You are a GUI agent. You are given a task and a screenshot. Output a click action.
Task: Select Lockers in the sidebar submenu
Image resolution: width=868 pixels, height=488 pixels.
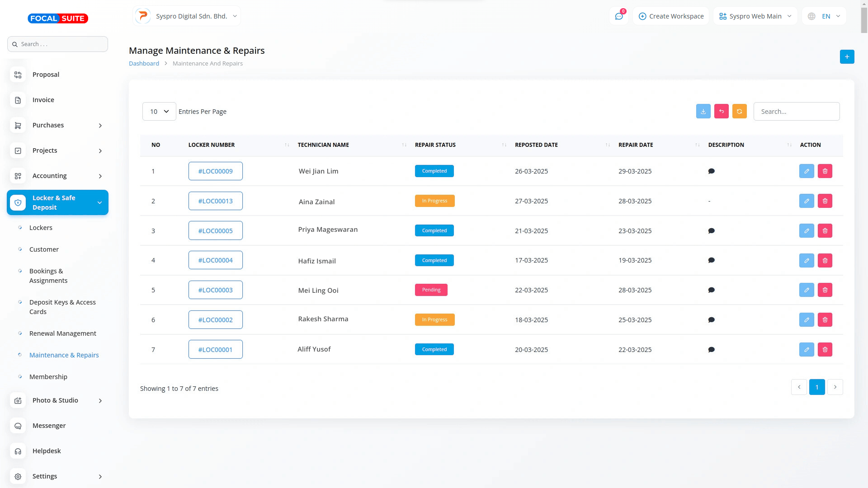coord(41,228)
